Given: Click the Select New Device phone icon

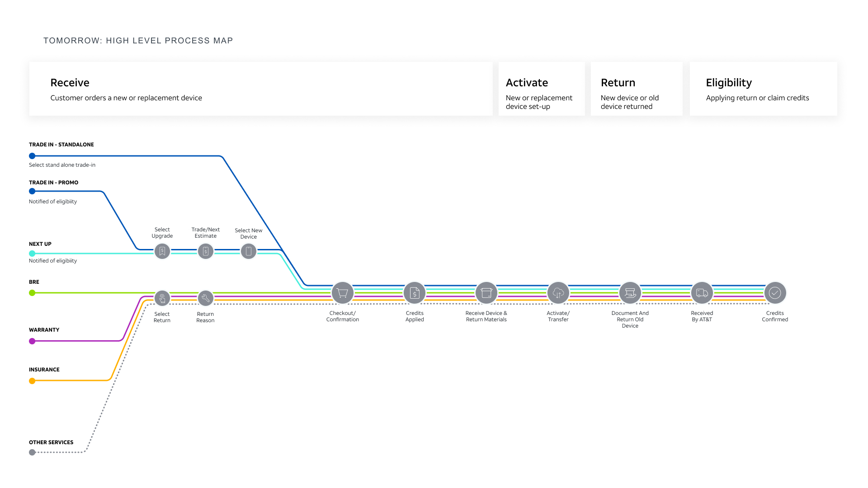Looking at the screenshot, I should 249,251.
